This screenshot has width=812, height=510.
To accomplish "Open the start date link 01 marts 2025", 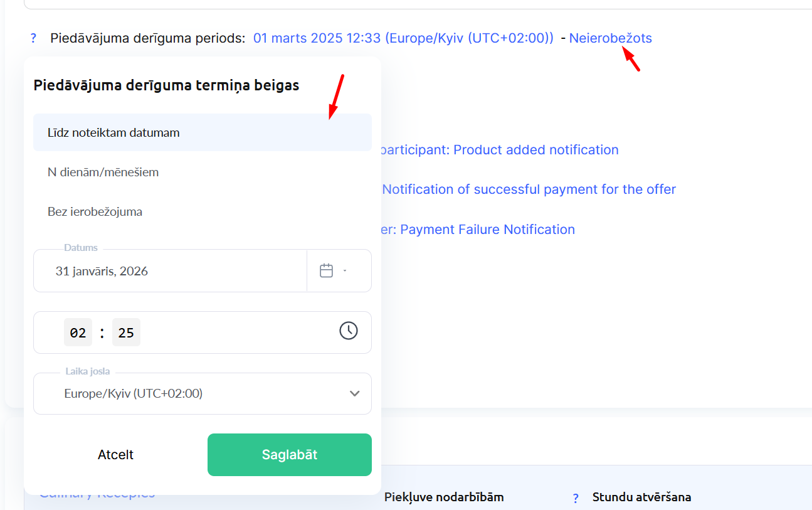I will [403, 38].
